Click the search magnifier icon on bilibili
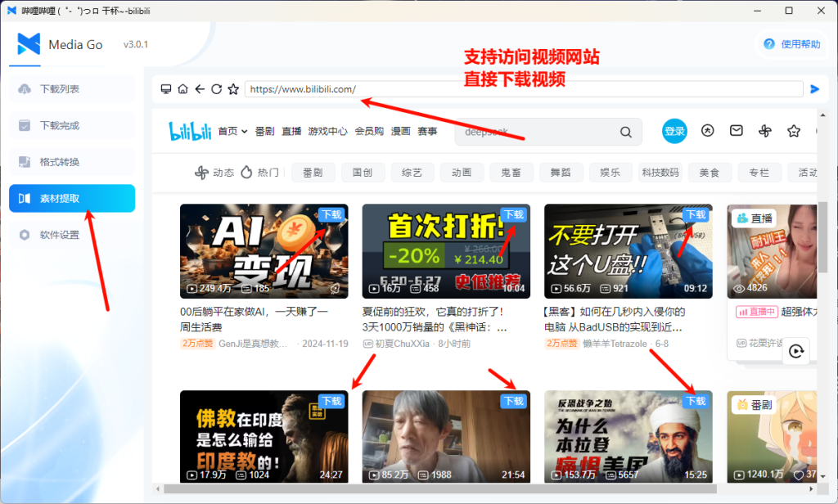Image resolution: width=838 pixels, height=504 pixels. tap(626, 132)
